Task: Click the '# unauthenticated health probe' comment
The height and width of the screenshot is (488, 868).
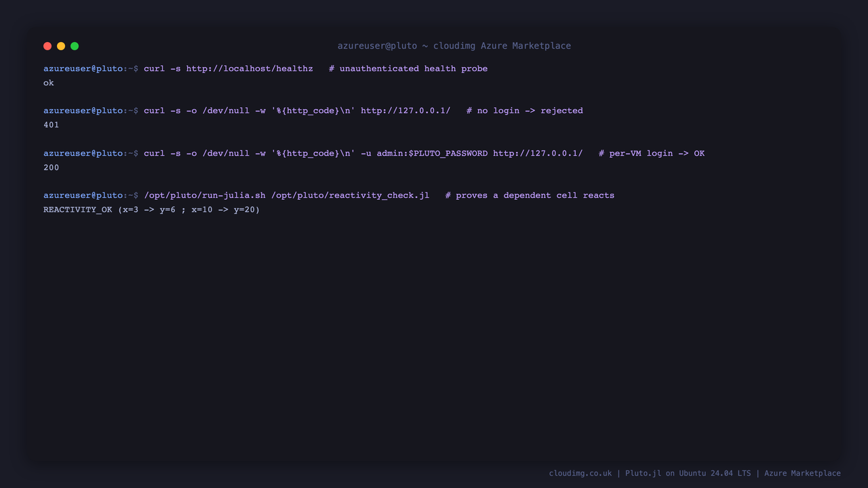Action: pyautogui.click(x=408, y=68)
